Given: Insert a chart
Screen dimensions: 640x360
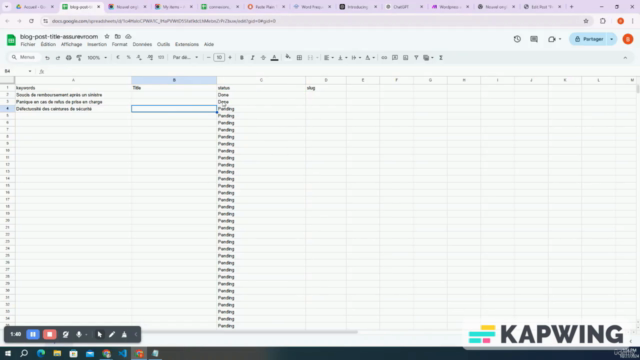Looking at the screenshot, I should 405,58.
